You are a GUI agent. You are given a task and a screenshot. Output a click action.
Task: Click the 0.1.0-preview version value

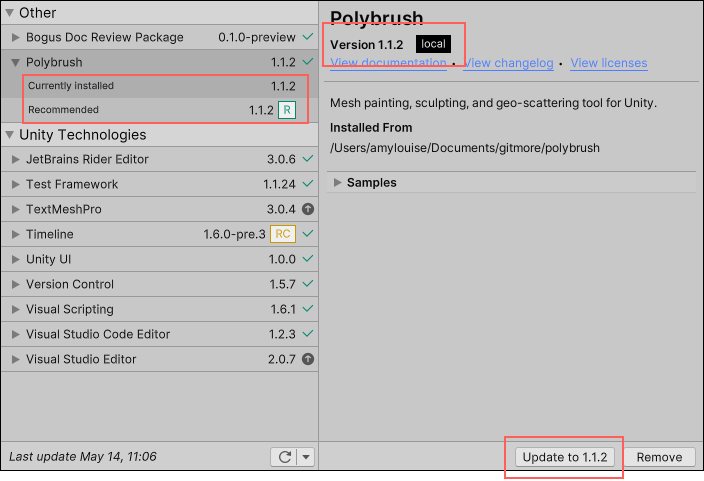257,37
